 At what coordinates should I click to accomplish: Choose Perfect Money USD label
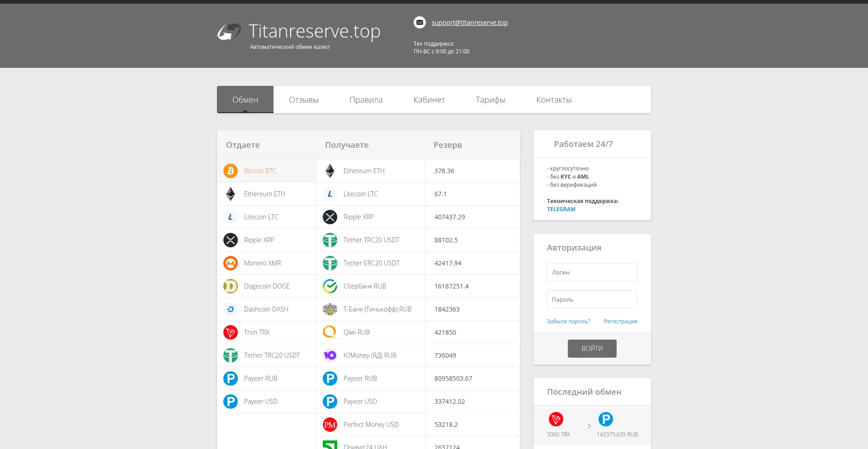coord(371,425)
